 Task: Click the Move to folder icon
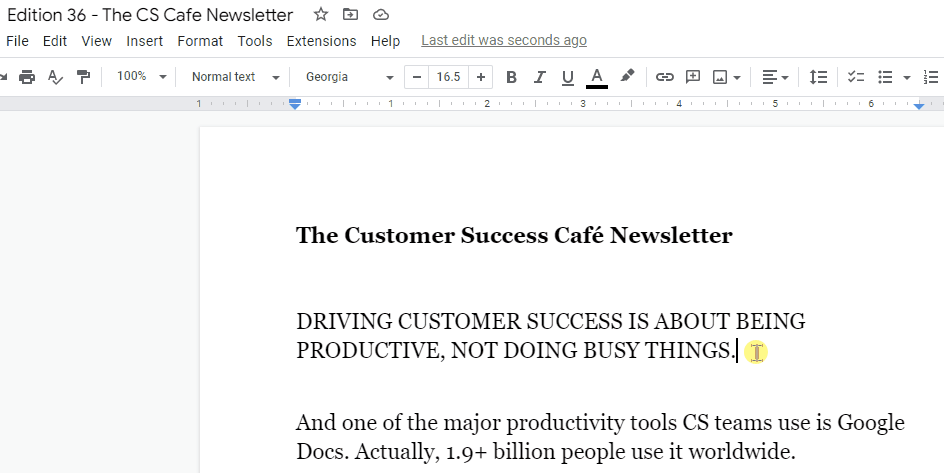tap(350, 14)
